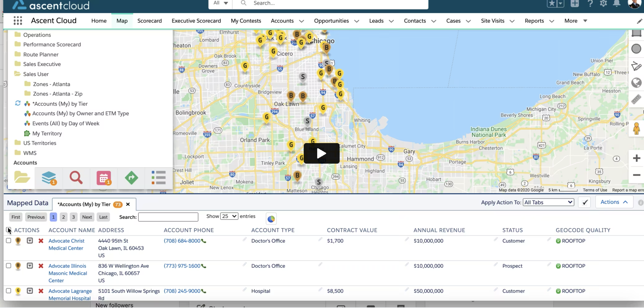Open the Zones - Atlanta folder
Image resolution: width=644 pixels, height=308 pixels.
(x=51, y=84)
